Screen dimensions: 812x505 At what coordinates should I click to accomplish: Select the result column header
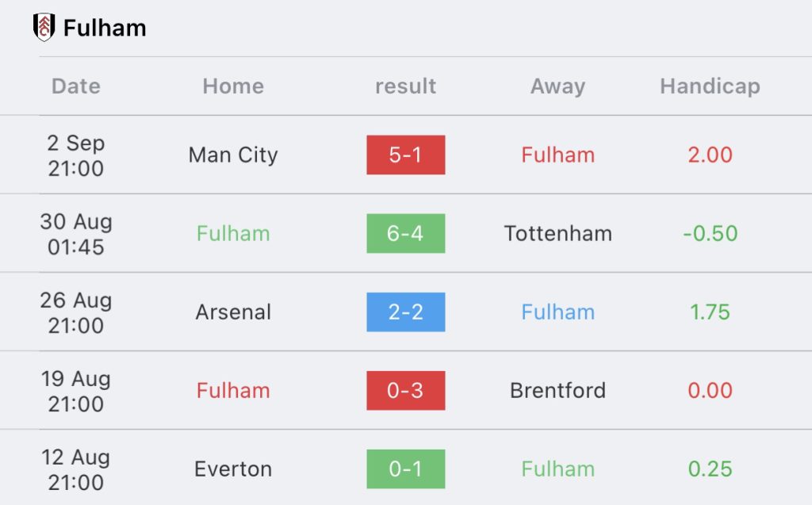click(x=405, y=86)
